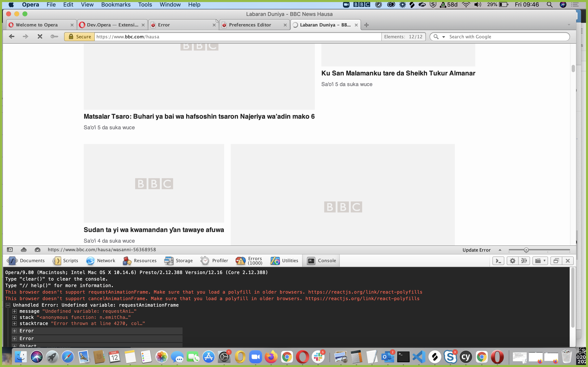Click the Opera Link cloud icon
The width and height of the screenshot is (588, 367).
(x=23, y=250)
